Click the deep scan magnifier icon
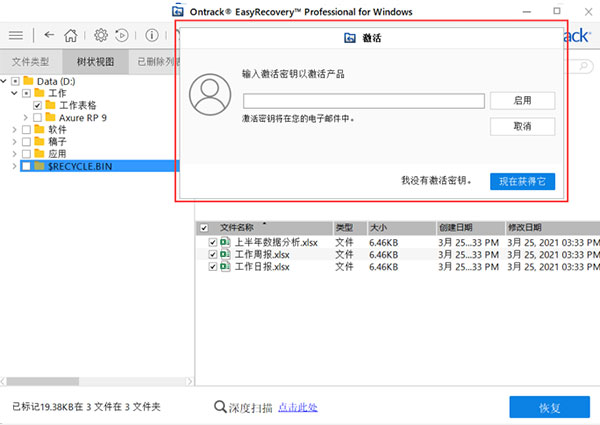The image size is (600, 425). tap(220, 407)
